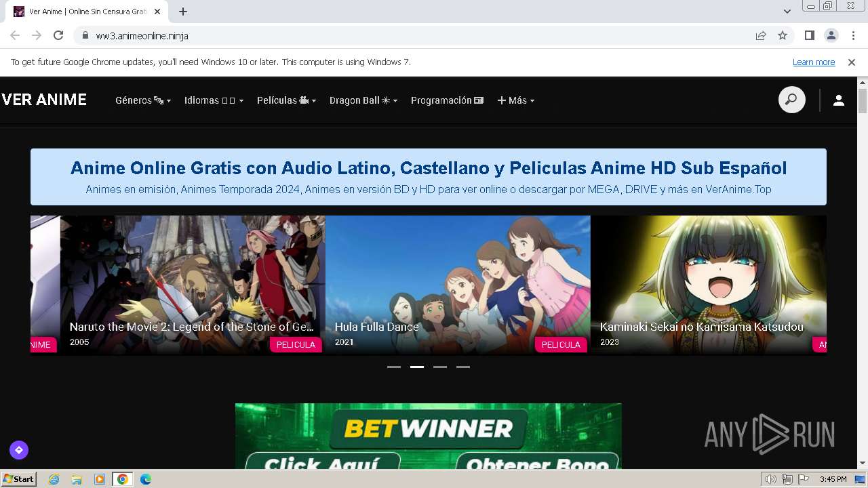Open the Kaminaki Sekai no Kamisama Katsudou slide
The width and height of the screenshot is (868, 488).
point(709,285)
